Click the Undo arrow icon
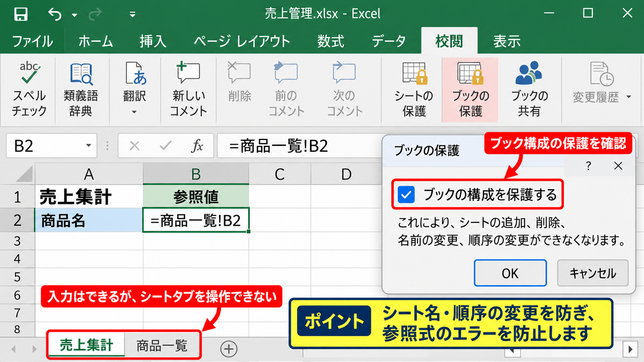The image size is (644, 362). pyautogui.click(x=55, y=15)
